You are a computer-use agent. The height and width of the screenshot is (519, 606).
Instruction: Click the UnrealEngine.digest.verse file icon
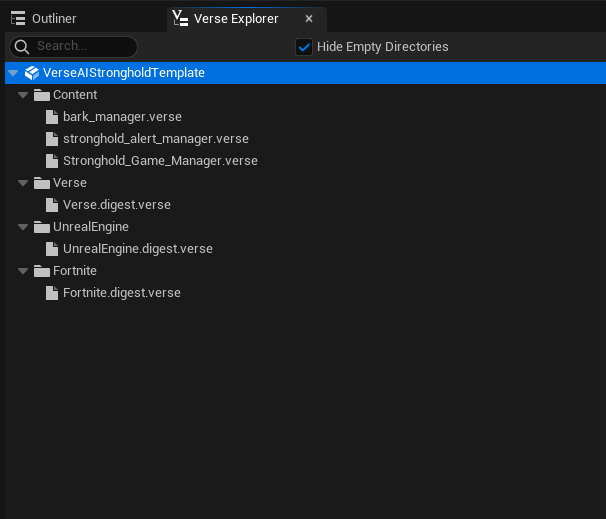point(52,249)
